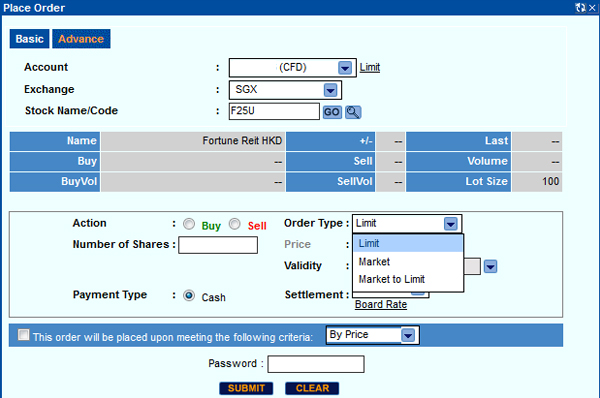Choose Market from the order type list
Viewport: 600px width, 398px height.
pos(408,262)
